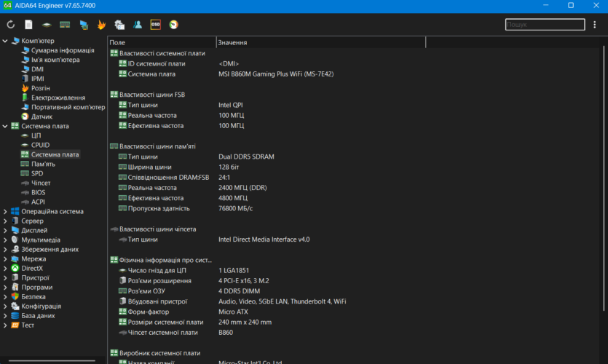Click the Поле column header
This screenshot has height=364, width=608.
pos(162,42)
